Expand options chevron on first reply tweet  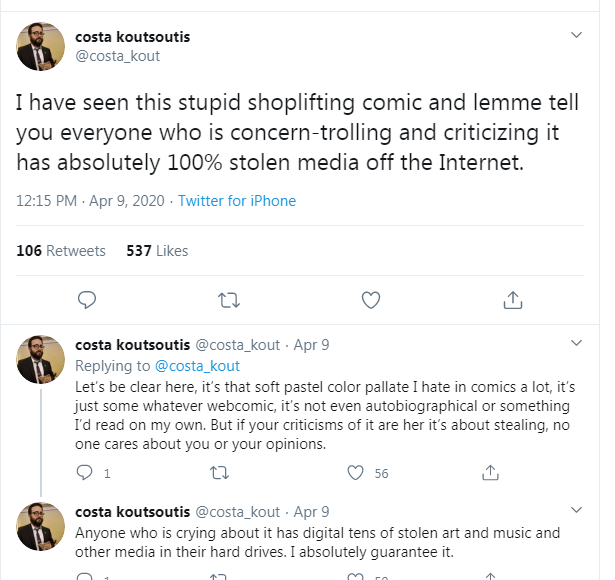(576, 343)
